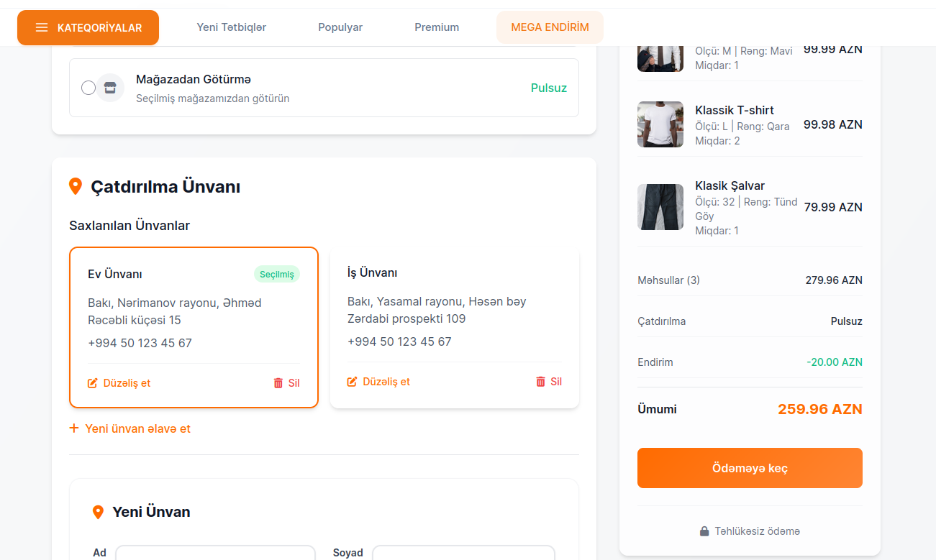The height and width of the screenshot is (560, 936).
Task: Click Yeni ünvan əlavə et link
Action: coord(130,428)
